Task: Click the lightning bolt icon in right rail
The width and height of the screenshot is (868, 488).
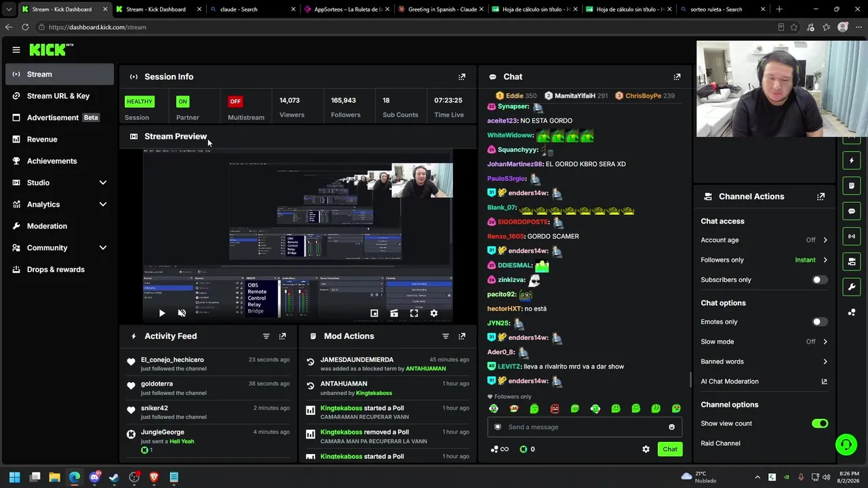Action: pos(852,161)
